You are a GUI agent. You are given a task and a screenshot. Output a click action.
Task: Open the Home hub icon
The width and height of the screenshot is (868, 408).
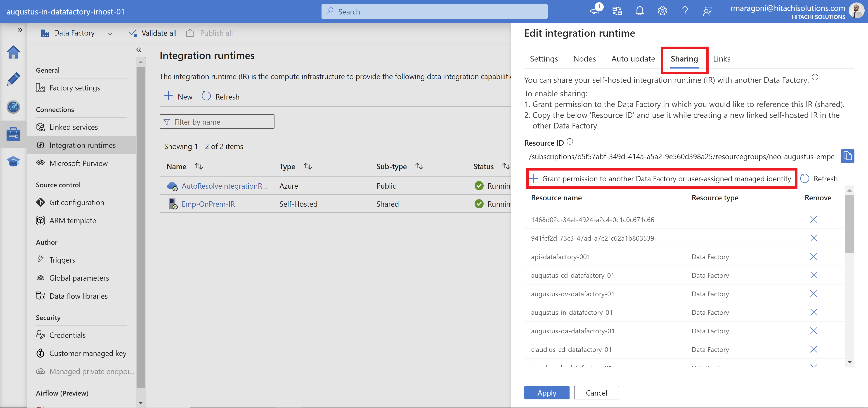click(x=13, y=52)
